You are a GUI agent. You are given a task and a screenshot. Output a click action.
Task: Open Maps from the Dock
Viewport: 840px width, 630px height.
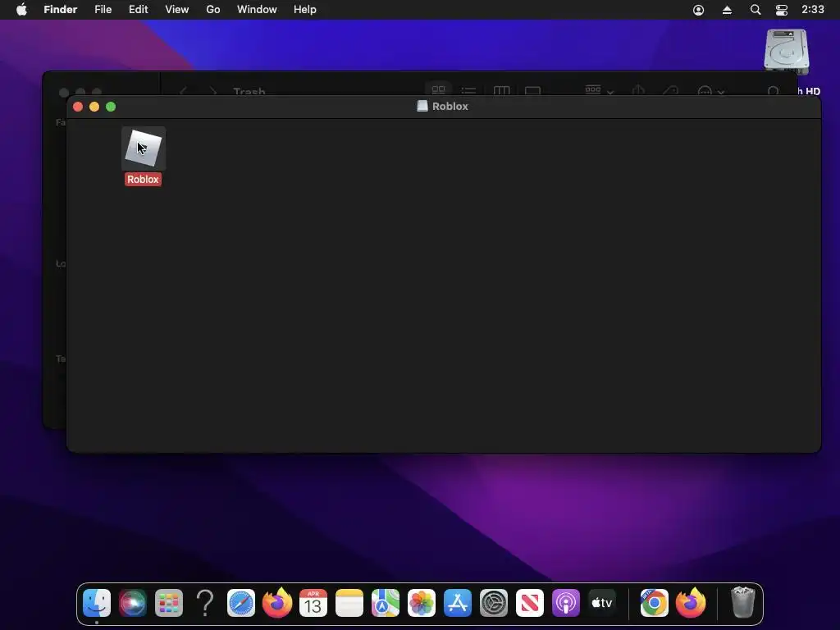tap(386, 603)
